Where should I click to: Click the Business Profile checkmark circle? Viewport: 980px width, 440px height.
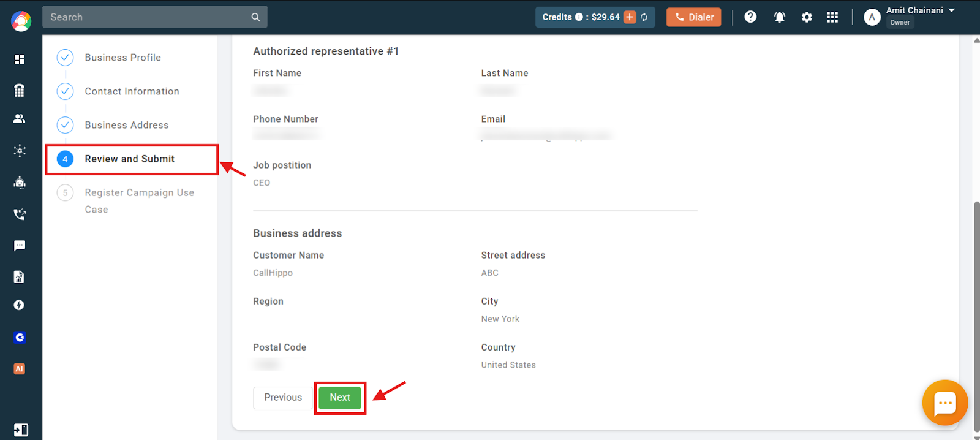(65, 58)
